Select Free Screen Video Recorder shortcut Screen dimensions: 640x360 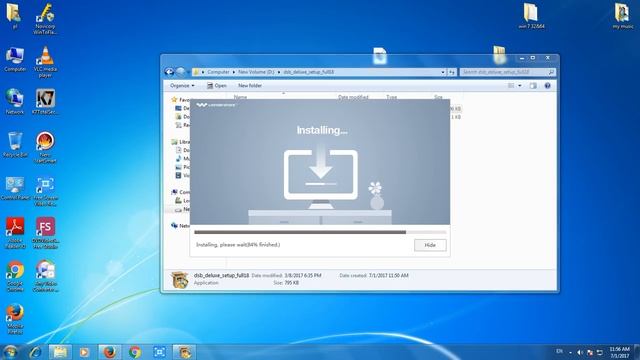[45, 191]
